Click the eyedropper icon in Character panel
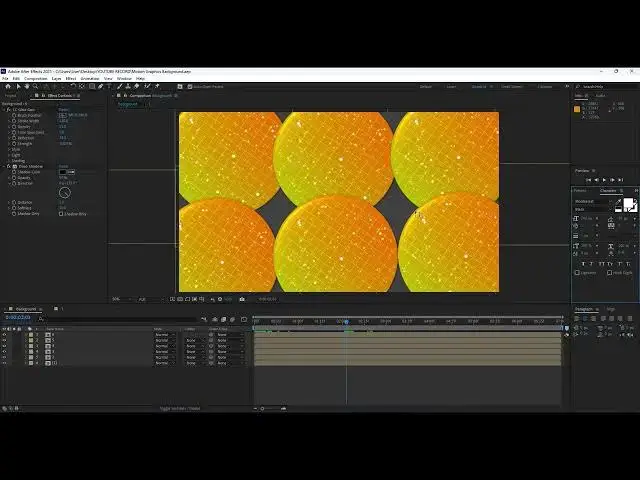This screenshot has height=480, width=640. pos(617,200)
